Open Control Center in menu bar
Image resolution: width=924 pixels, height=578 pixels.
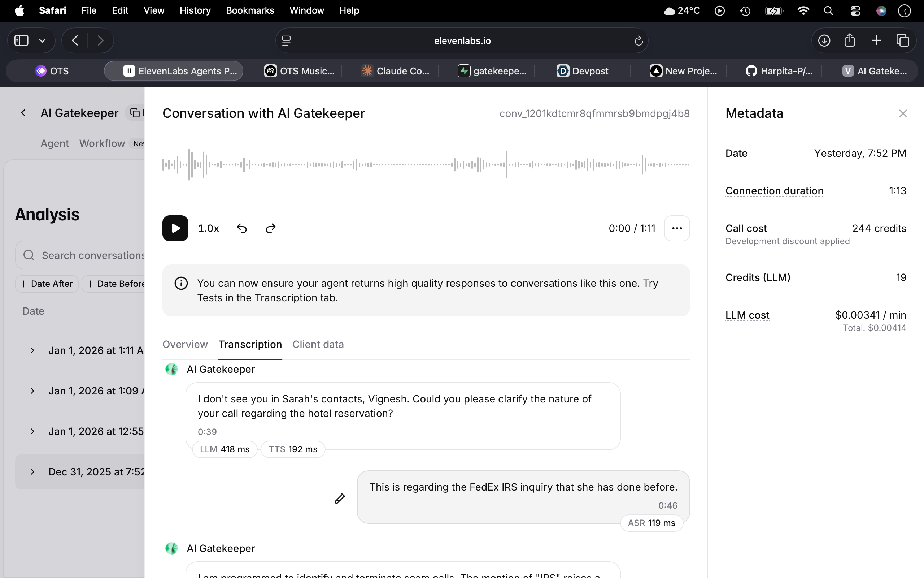coord(855,10)
